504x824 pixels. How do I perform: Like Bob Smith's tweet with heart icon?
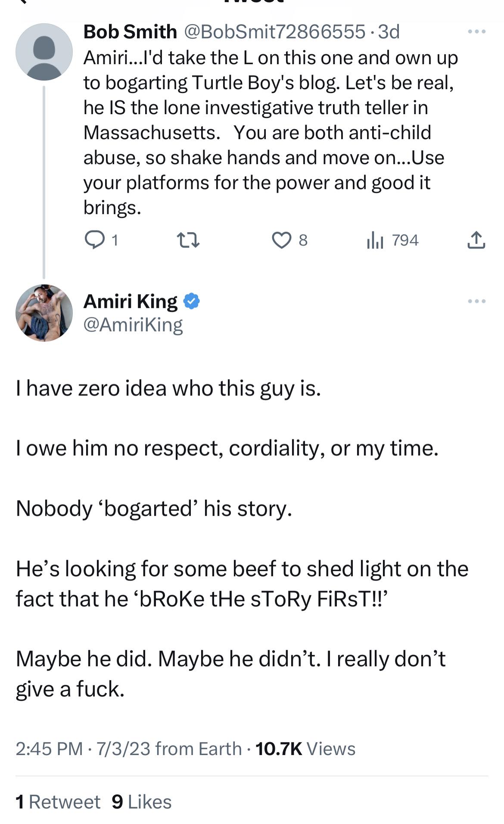tap(281, 240)
